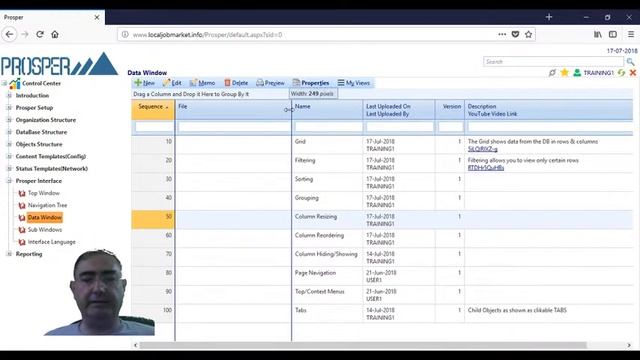640x360 pixels.
Task: Click the Description column filter field
Action: pos(550,127)
